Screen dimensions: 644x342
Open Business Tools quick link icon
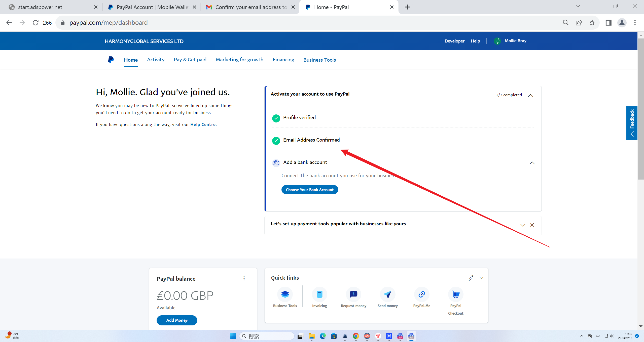[x=285, y=294]
